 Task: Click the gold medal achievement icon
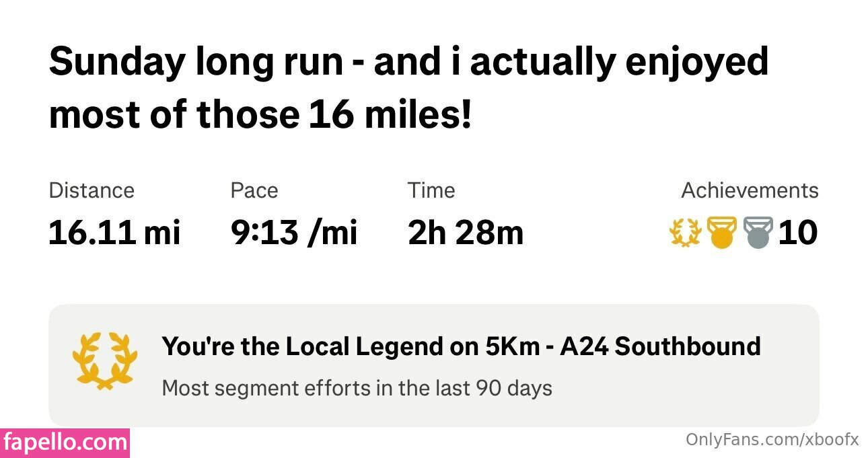coord(721,233)
